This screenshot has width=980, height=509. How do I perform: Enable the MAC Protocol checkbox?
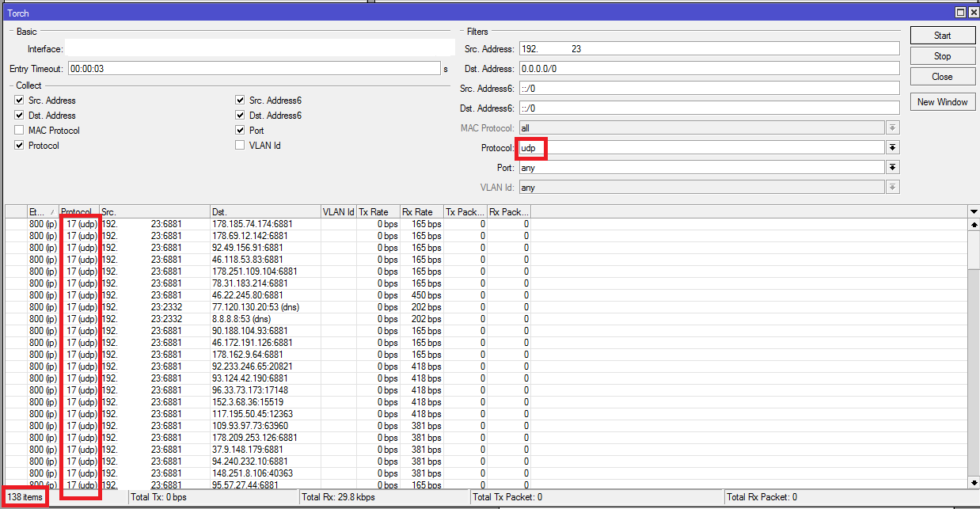pyautogui.click(x=19, y=131)
